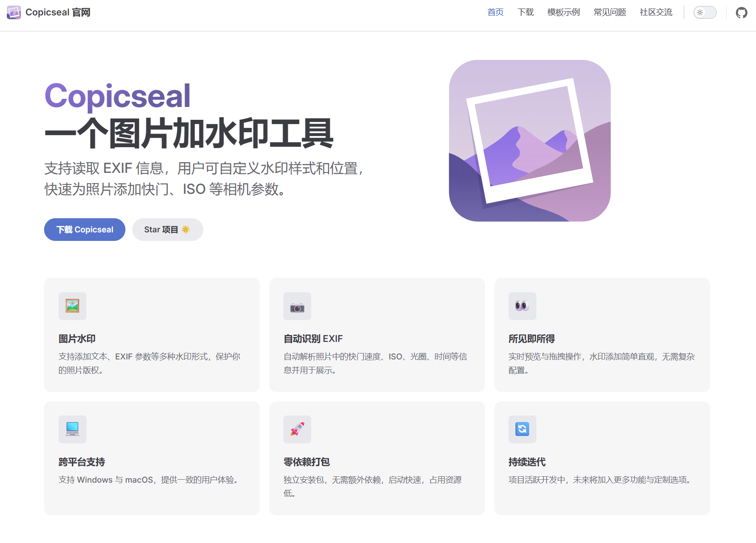Click description 实时预览与拖拽操作
The image size is (756, 543).
[x=601, y=363]
